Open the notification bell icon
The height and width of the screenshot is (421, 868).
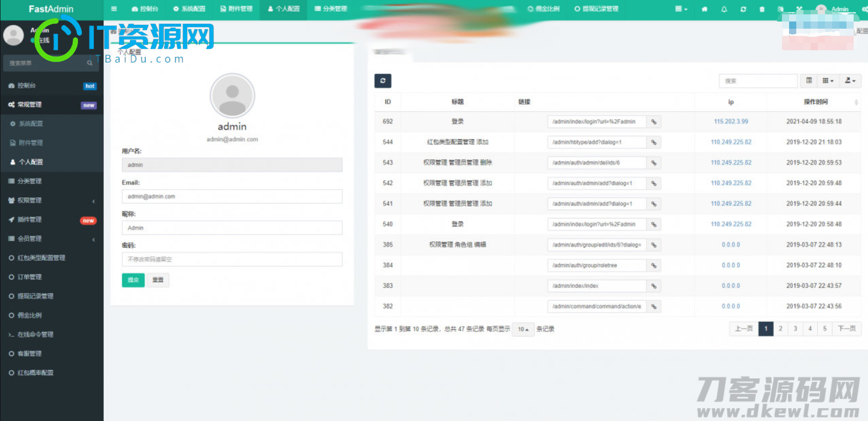click(724, 9)
